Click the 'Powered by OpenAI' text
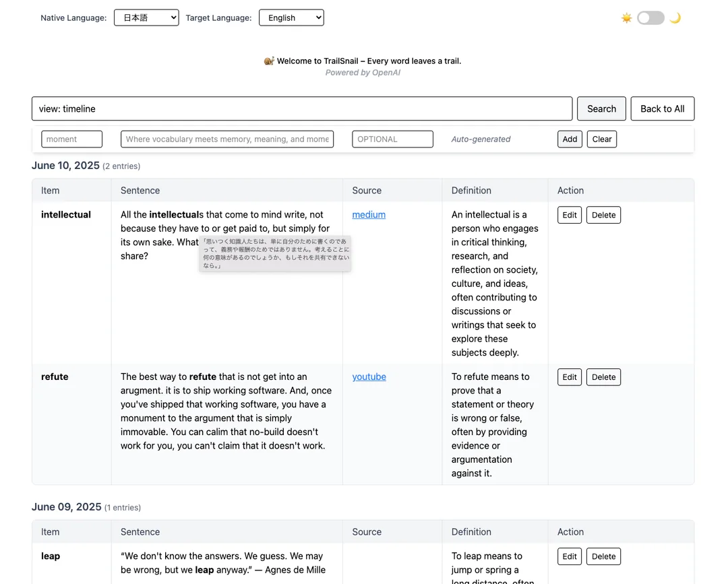This screenshot has width=728, height=584. (363, 72)
